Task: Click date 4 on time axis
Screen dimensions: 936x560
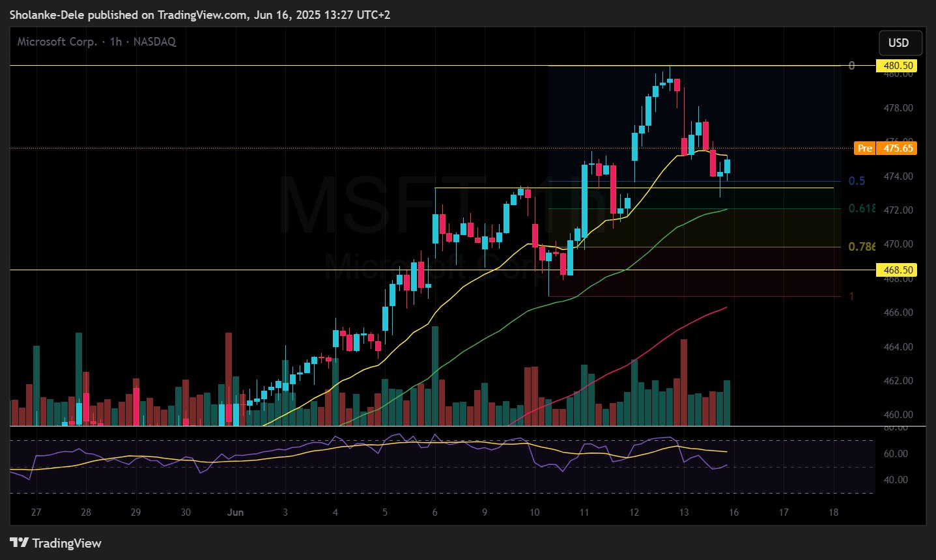Action: pyautogui.click(x=335, y=512)
